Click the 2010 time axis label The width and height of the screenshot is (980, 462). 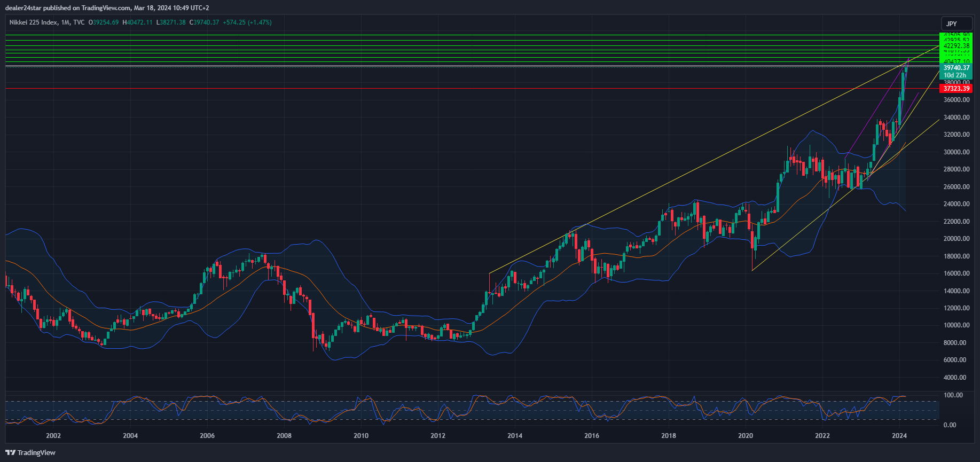[361, 436]
